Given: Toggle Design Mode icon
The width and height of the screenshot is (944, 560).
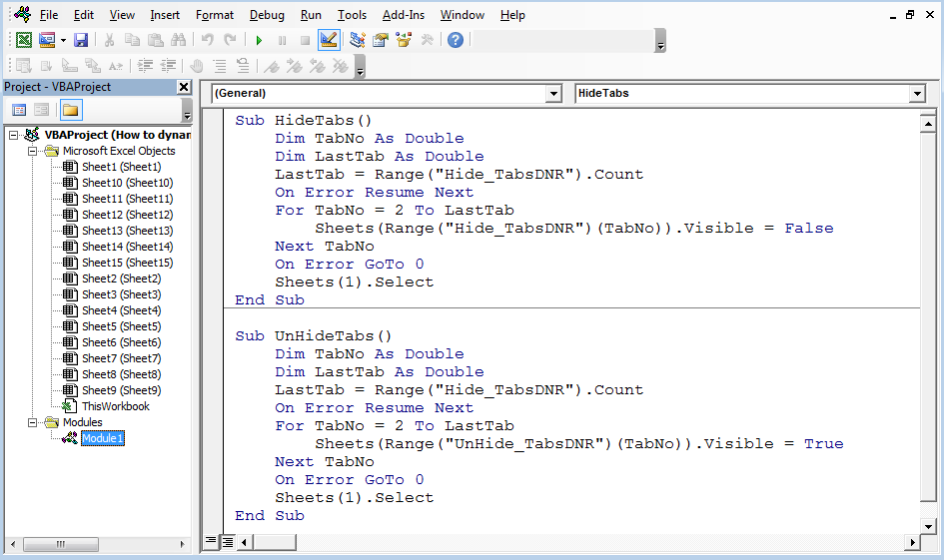Looking at the screenshot, I should pyautogui.click(x=329, y=40).
